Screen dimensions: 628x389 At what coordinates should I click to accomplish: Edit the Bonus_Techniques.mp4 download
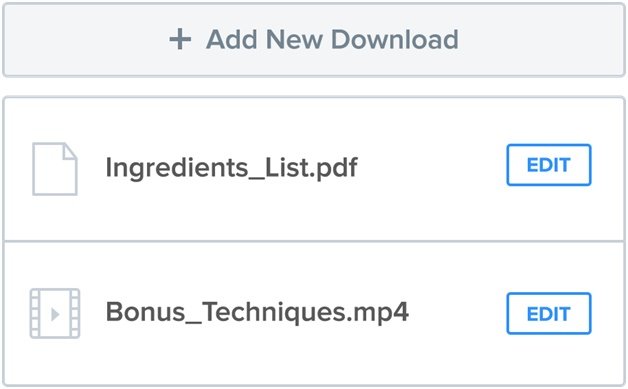pos(549,313)
